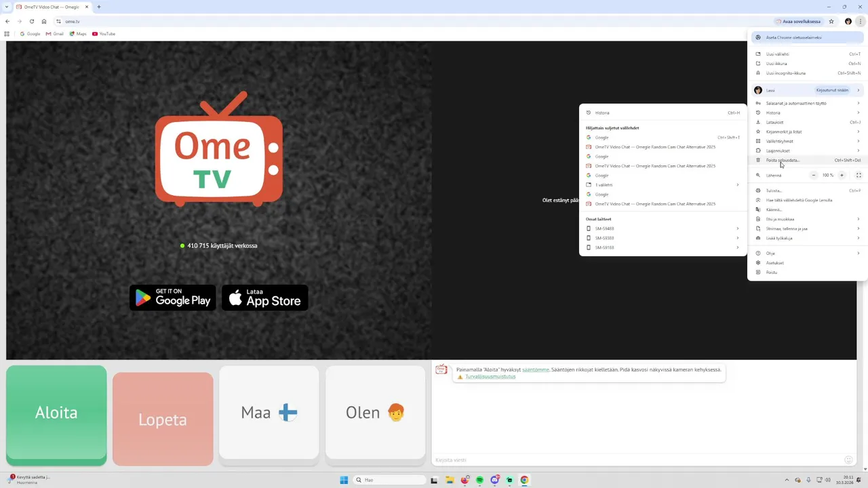868x488 pixels.
Task: Choose Tulosta from the Chrome menu
Action: (807, 190)
